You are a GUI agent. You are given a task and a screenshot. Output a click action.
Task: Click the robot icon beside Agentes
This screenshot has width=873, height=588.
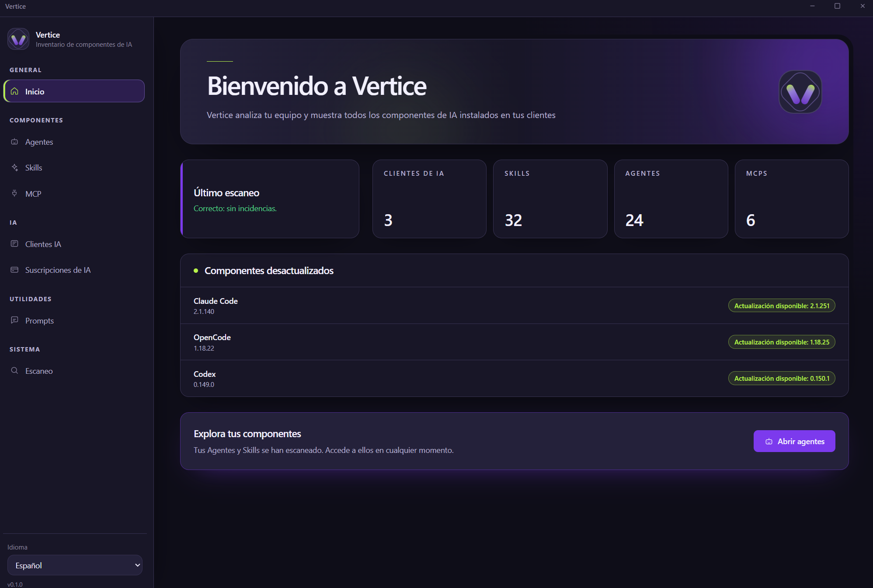14,142
